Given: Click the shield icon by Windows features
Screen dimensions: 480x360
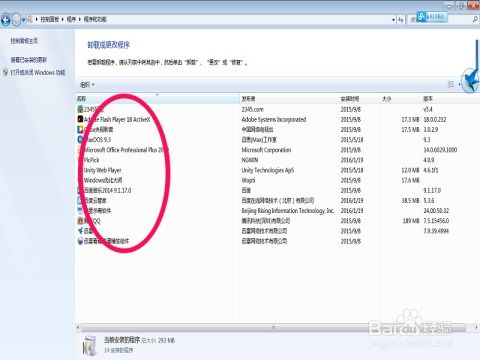Looking at the screenshot, I should coord(5,72).
